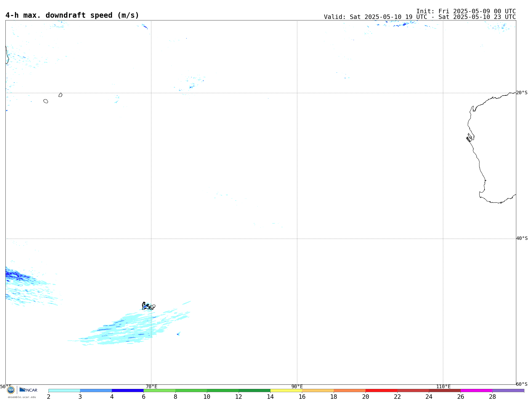Pick the dark blue 4–6 m/s colorbar segment
532x400 pixels.
click(128, 391)
